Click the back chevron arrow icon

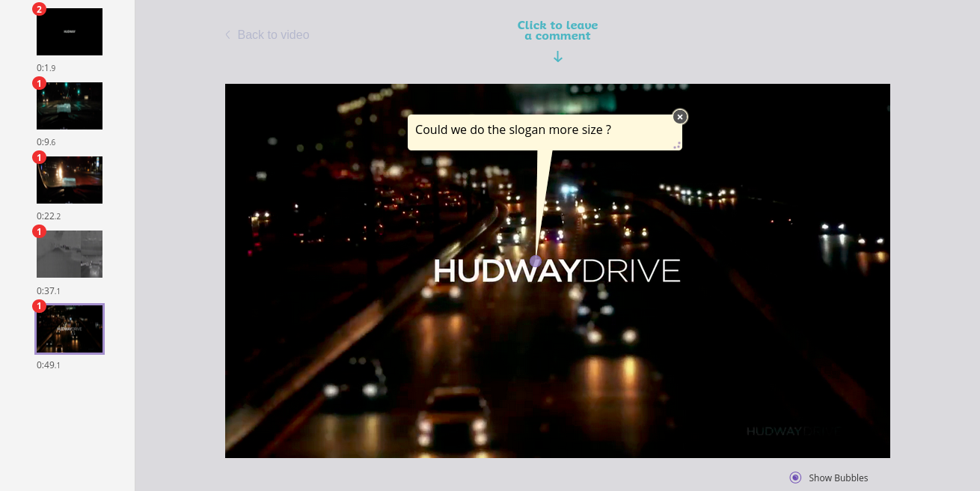pyautogui.click(x=227, y=34)
